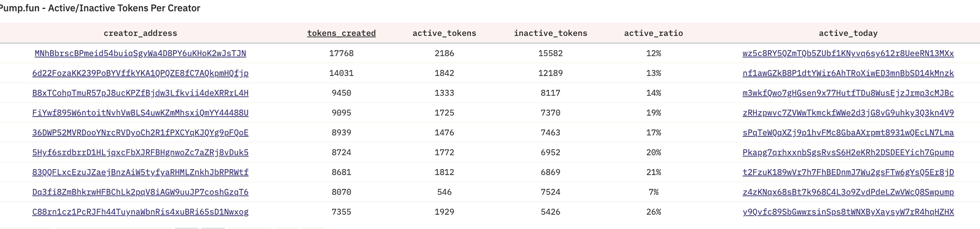980x229 pixels.
Task: Open creator address starting with Dq3fi8Zm
Action: coord(140,192)
